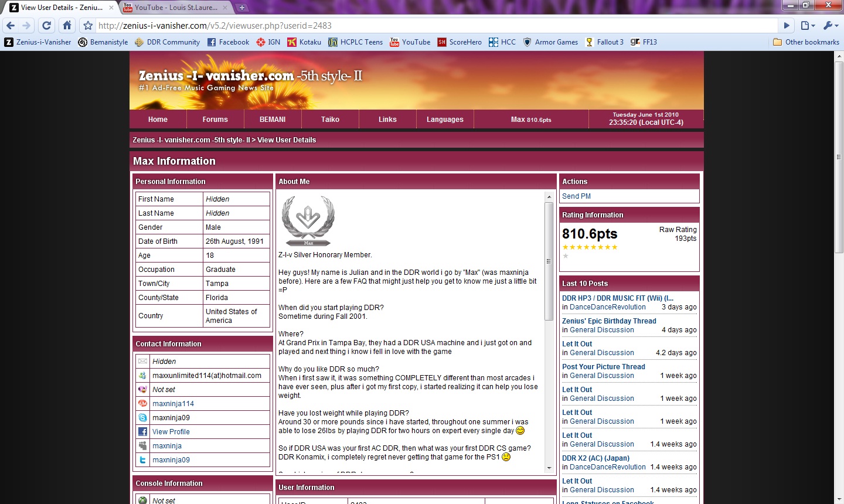Image resolution: width=844 pixels, height=504 pixels.
Task: Go back with the browser back arrow
Action: click(10, 25)
